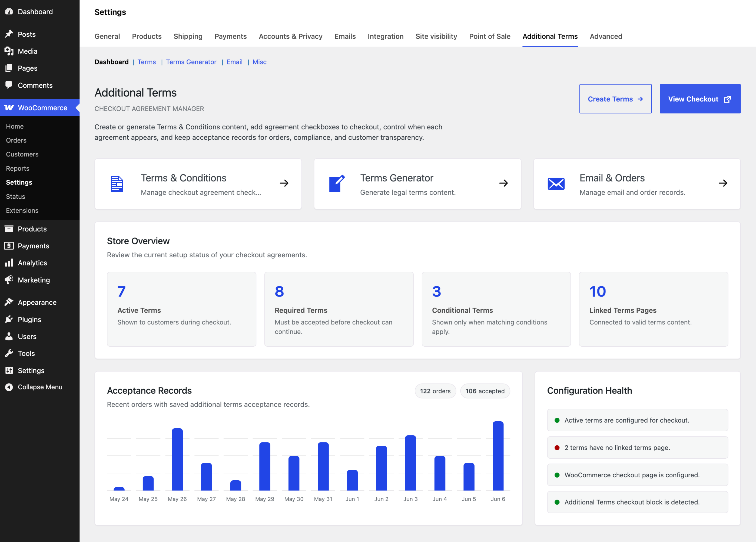Image resolution: width=756 pixels, height=542 pixels.
Task: Click the Media icon in sidebar
Action: 9,51
